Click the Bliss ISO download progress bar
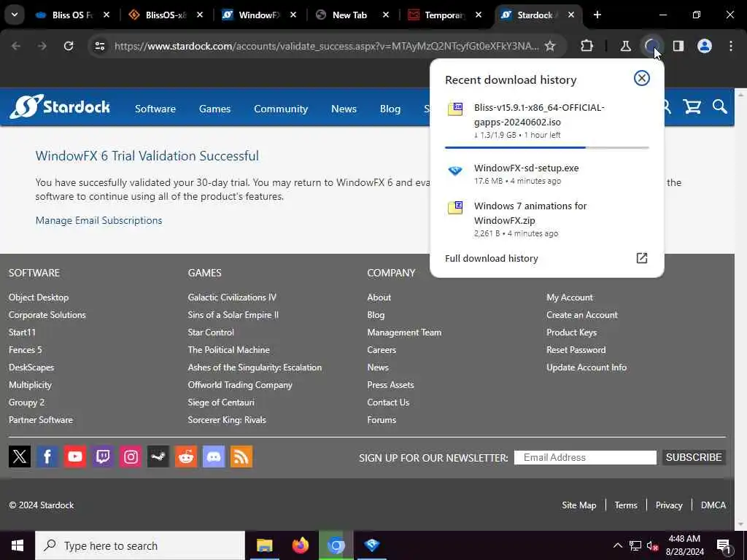This screenshot has height=560, width=747. point(546,147)
